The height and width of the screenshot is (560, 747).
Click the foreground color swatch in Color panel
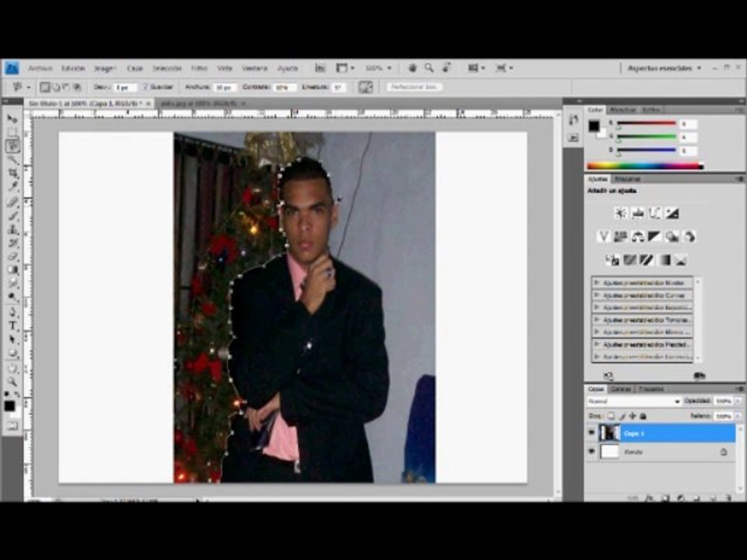click(594, 126)
